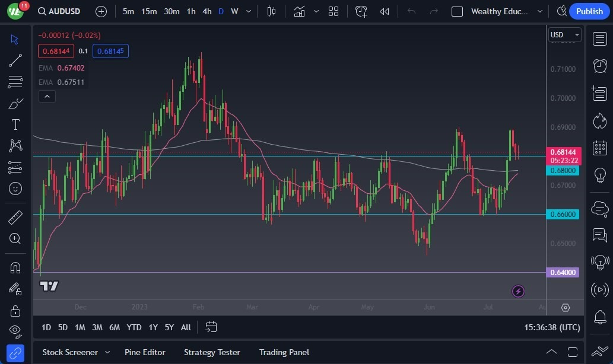
Task: Select the 1Y range button
Action: [153, 327]
